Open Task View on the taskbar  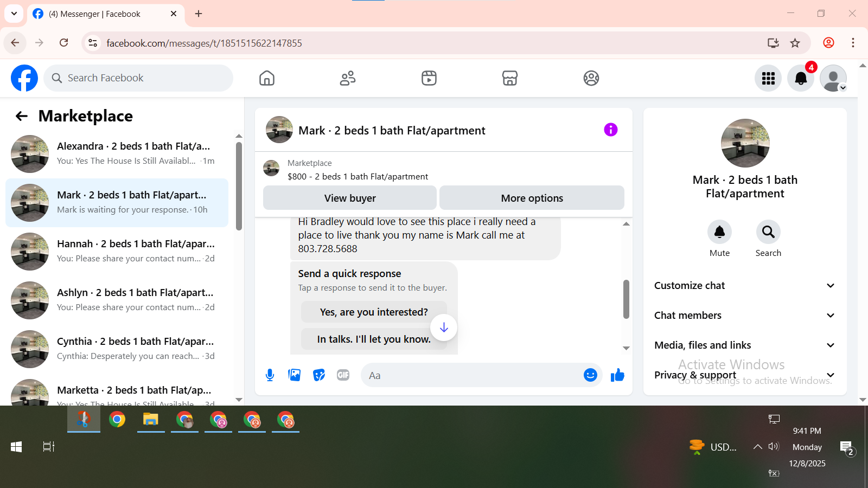49,447
